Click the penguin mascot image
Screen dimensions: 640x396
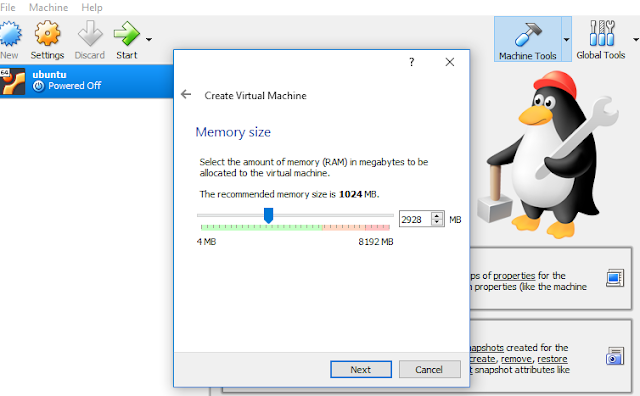tap(549, 155)
